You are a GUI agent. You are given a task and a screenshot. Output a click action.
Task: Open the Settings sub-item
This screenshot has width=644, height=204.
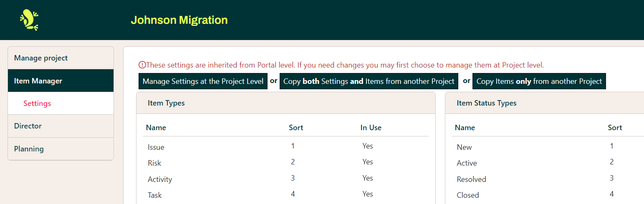[37, 103]
